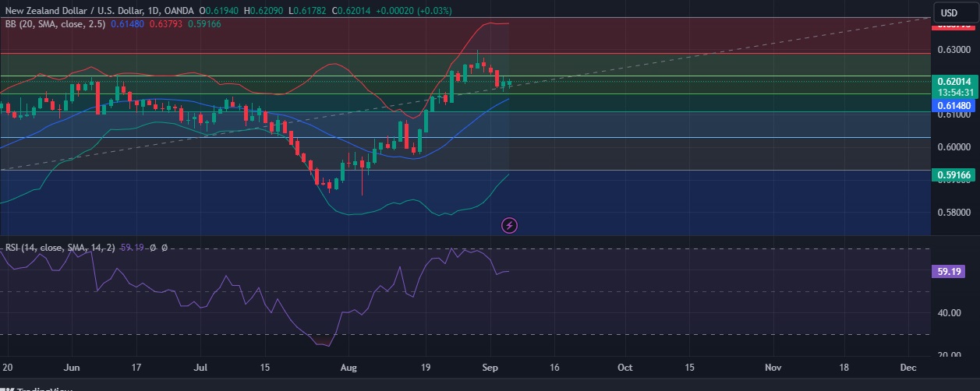This screenshot has width=980, height=391.
Task: Click the 0.60000 price scale value
Action: pyautogui.click(x=954, y=146)
